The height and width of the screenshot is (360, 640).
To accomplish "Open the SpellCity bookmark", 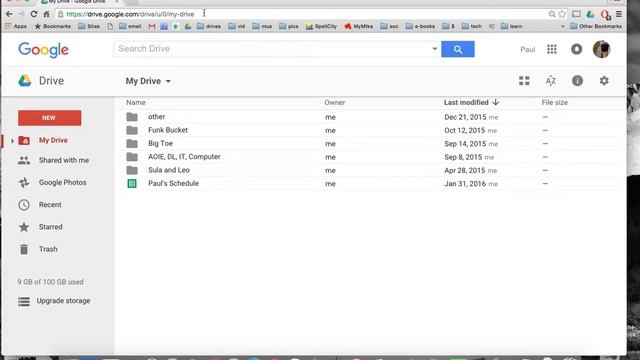I will pyautogui.click(x=321, y=27).
